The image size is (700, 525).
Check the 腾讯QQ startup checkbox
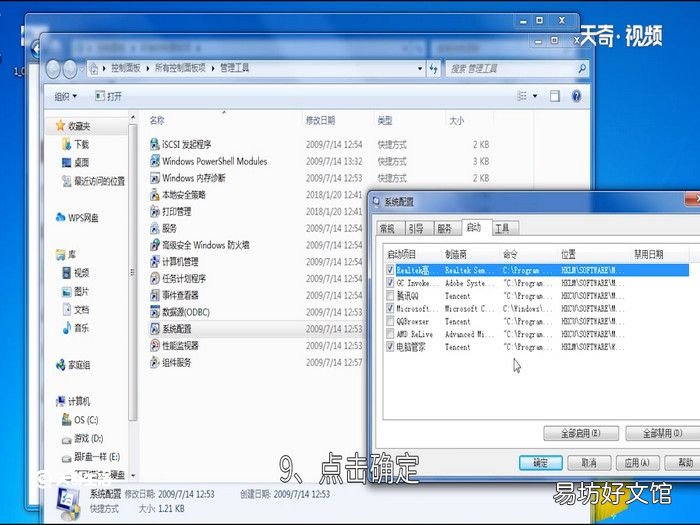390,296
